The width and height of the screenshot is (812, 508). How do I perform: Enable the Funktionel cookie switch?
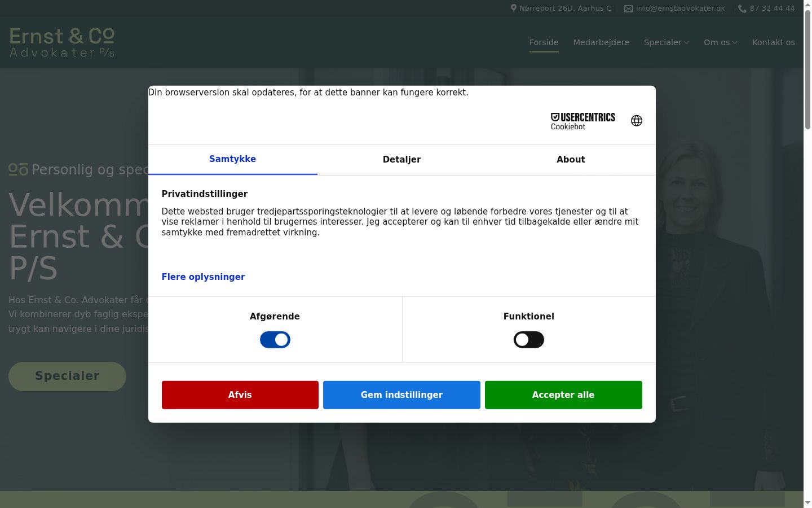click(529, 340)
